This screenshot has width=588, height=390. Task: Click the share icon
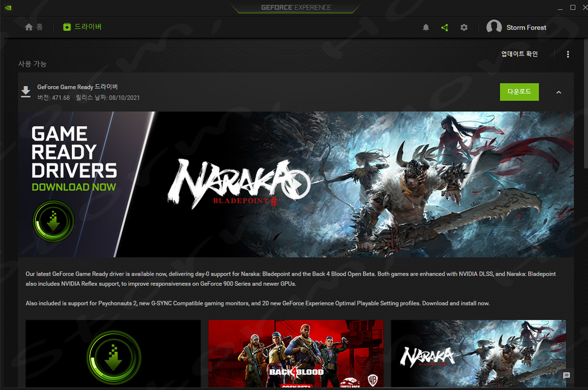coord(445,28)
